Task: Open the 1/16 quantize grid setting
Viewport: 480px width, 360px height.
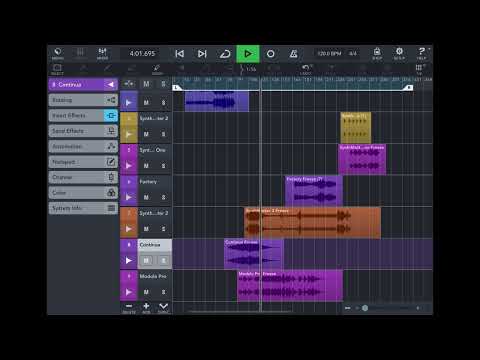Action: point(248,69)
